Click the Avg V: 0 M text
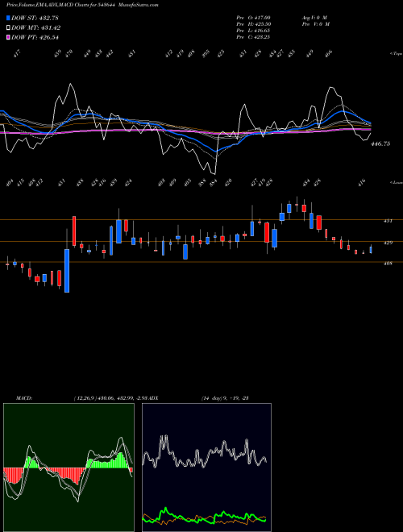Image resolution: width=403 pixels, height=532 pixels. 315,18
